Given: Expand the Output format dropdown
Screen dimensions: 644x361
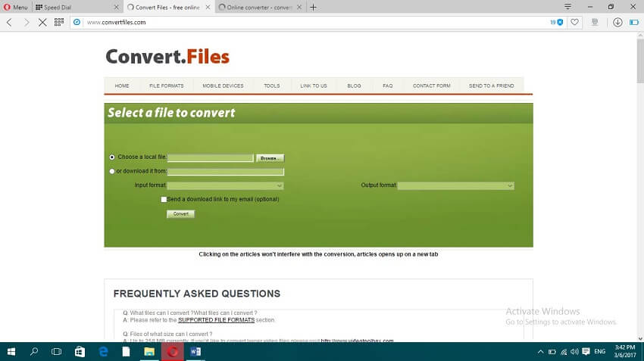Looking at the screenshot, I should tap(456, 185).
